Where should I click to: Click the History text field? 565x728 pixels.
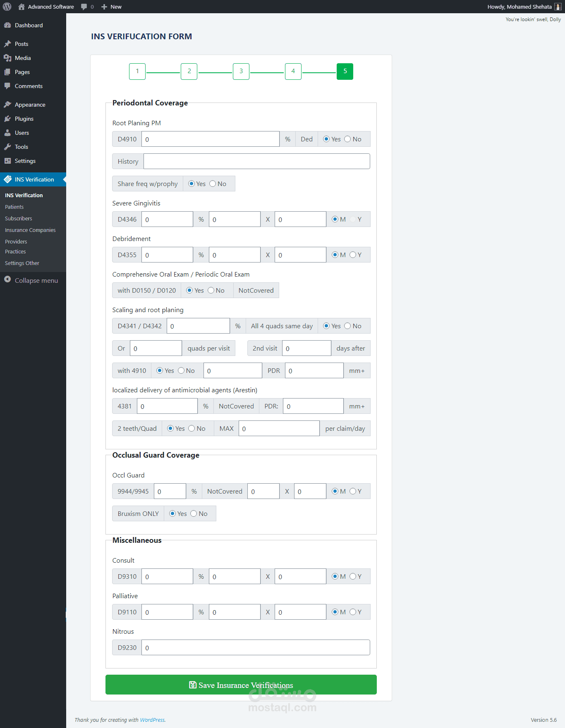[x=257, y=161]
